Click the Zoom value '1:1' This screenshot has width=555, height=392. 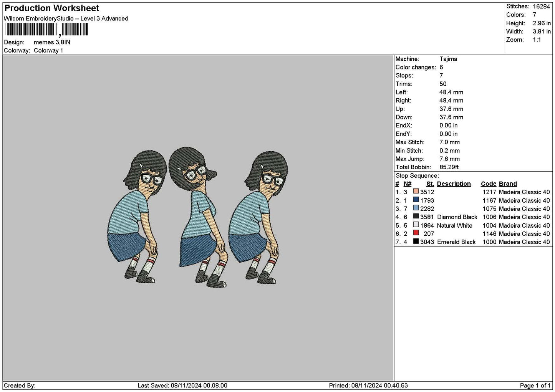click(537, 40)
